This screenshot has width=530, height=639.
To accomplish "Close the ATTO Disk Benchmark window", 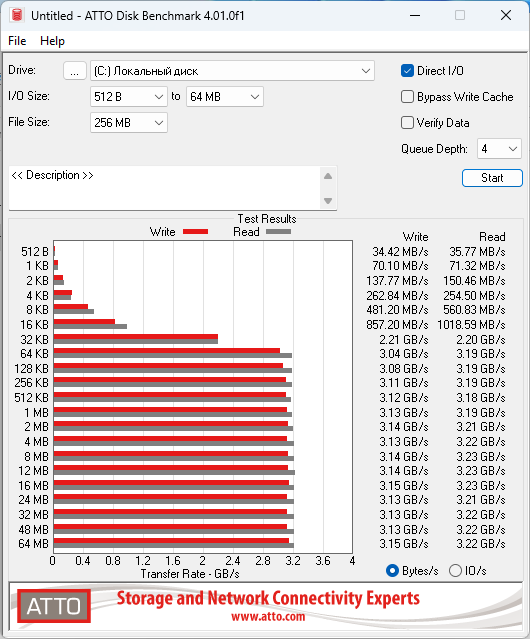I will click(x=506, y=15).
